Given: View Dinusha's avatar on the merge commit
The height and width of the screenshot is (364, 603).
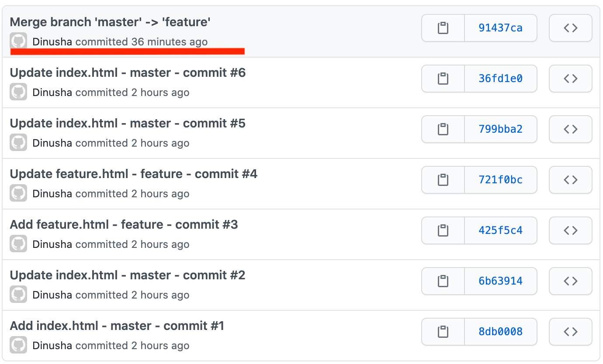Looking at the screenshot, I should pyautogui.click(x=18, y=41).
